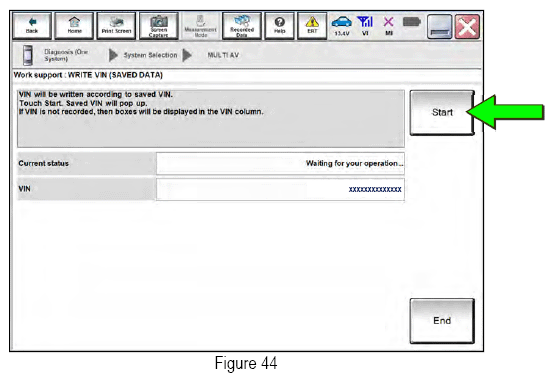Viewport: 554px width, 382px height.
Task: Click the Back toolbar button
Action: click(32, 26)
